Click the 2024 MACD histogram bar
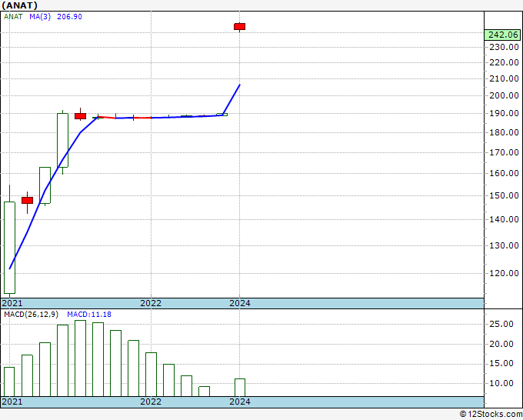523x420 pixels. point(240,387)
